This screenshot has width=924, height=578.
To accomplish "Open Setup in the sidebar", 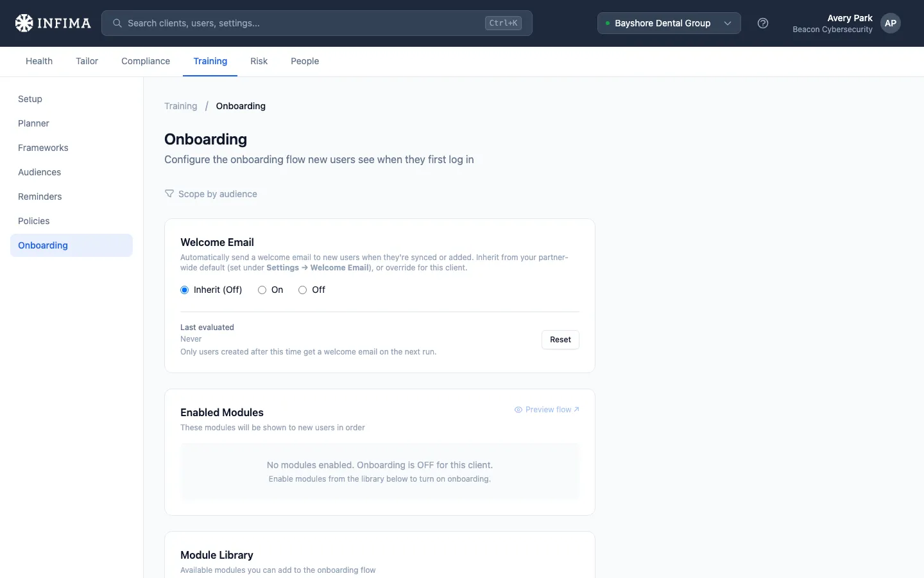I will pyautogui.click(x=71, y=99).
